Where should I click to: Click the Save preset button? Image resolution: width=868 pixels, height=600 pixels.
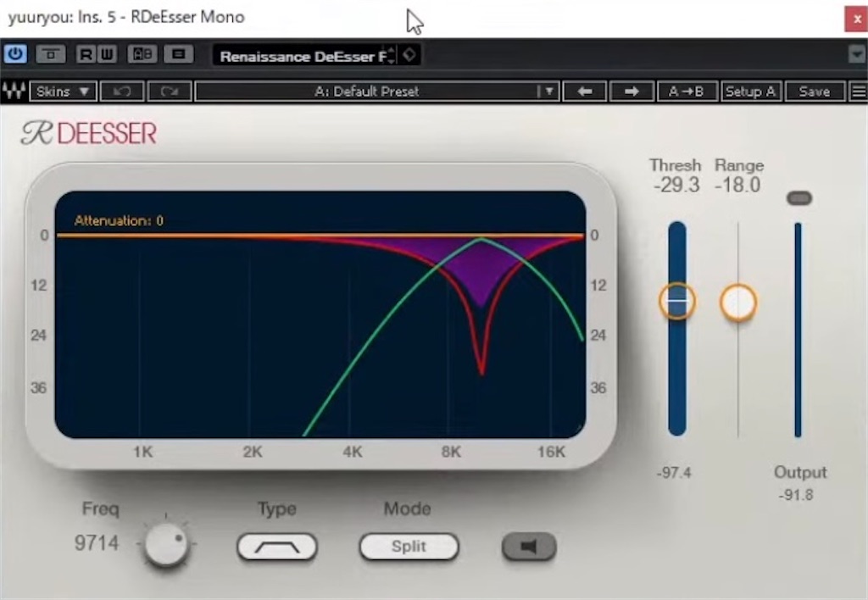pyautogui.click(x=815, y=92)
